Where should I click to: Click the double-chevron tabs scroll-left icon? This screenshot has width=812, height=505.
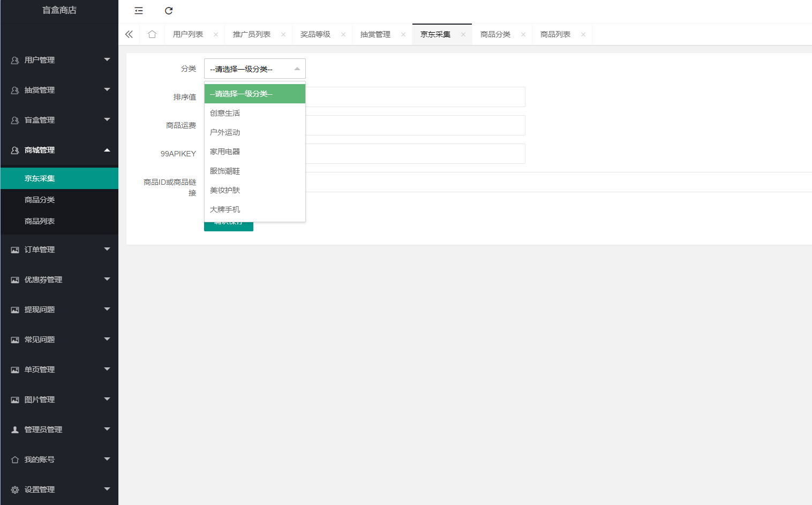129,34
